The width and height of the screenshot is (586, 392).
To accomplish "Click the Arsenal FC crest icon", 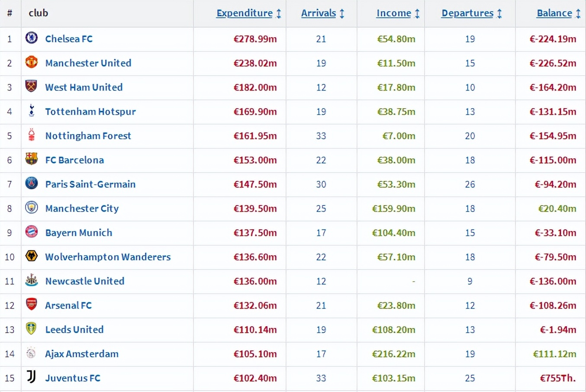I will 31,305.
